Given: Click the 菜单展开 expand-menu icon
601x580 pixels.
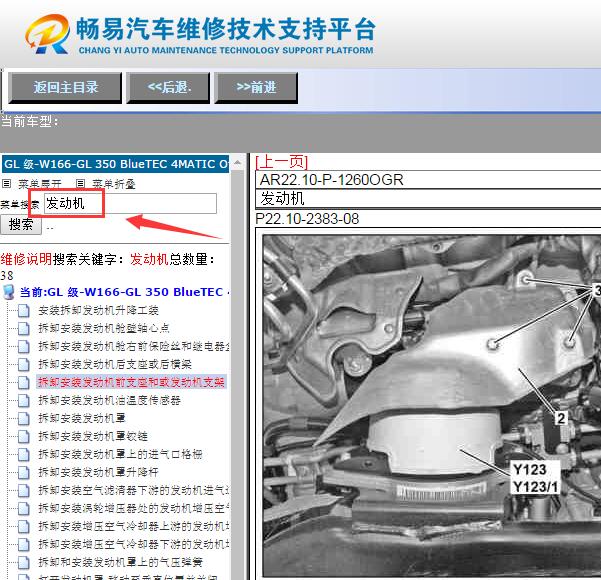Looking at the screenshot, I should tap(7, 184).
